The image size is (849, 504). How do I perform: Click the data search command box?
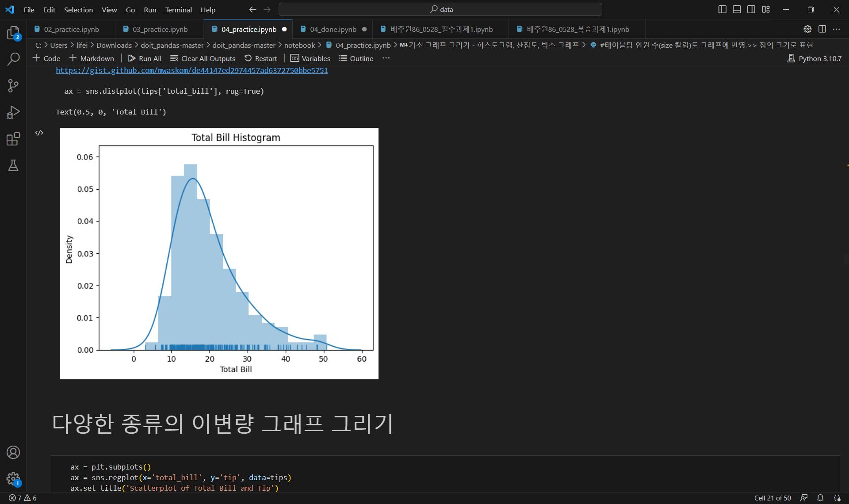440,9
